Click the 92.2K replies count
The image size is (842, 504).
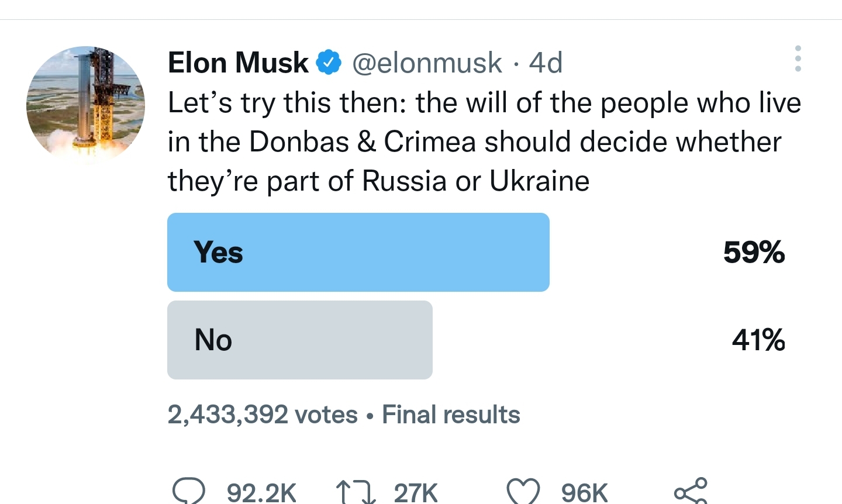point(261,492)
